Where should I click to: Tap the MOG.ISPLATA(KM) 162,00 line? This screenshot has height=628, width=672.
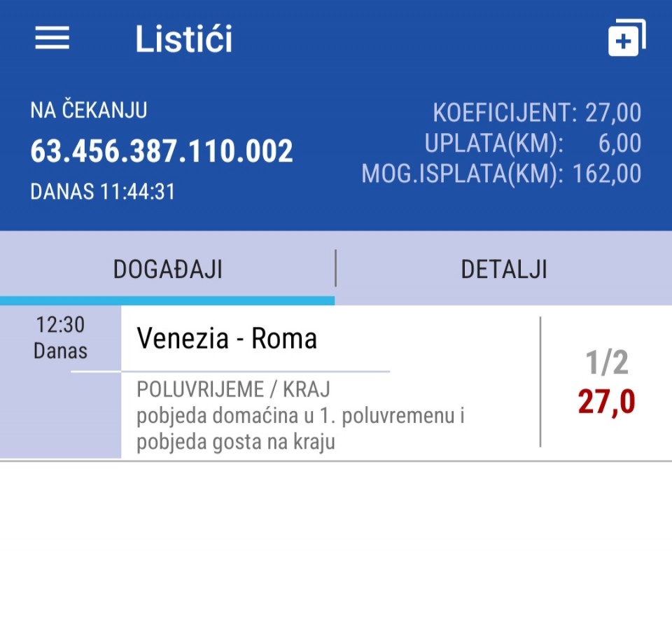501,174
